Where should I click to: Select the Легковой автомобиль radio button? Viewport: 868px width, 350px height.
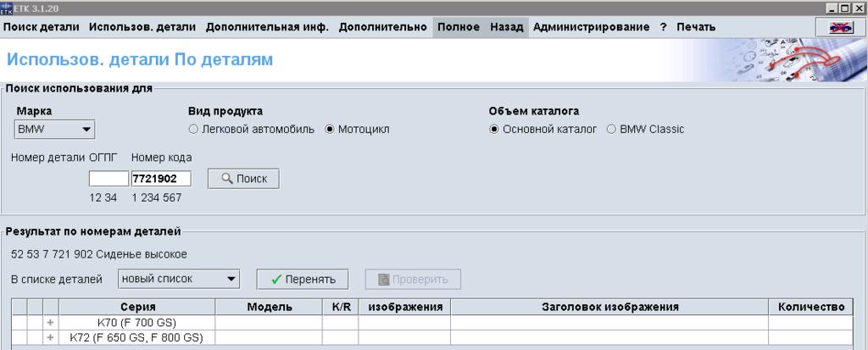193,130
